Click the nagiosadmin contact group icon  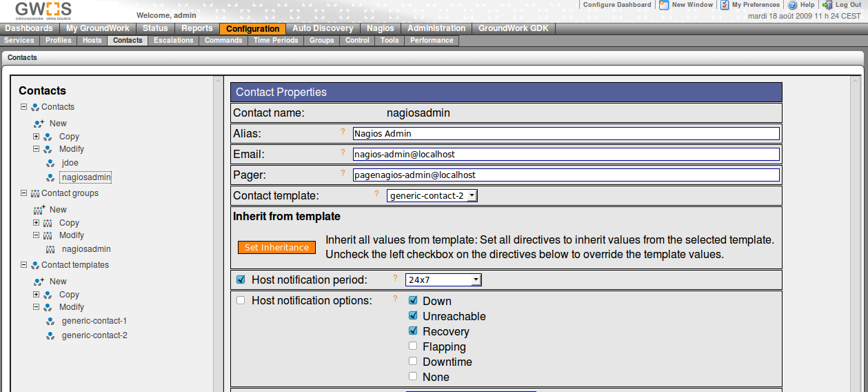coord(50,250)
